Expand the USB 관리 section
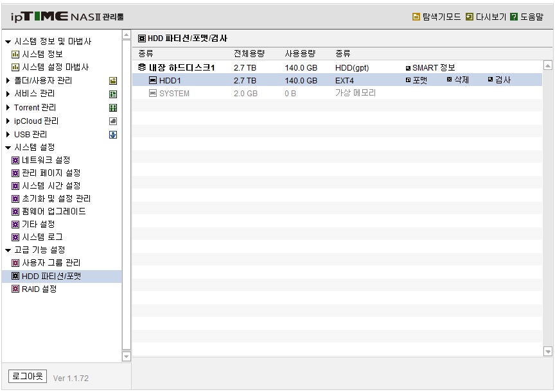 click(x=8, y=134)
